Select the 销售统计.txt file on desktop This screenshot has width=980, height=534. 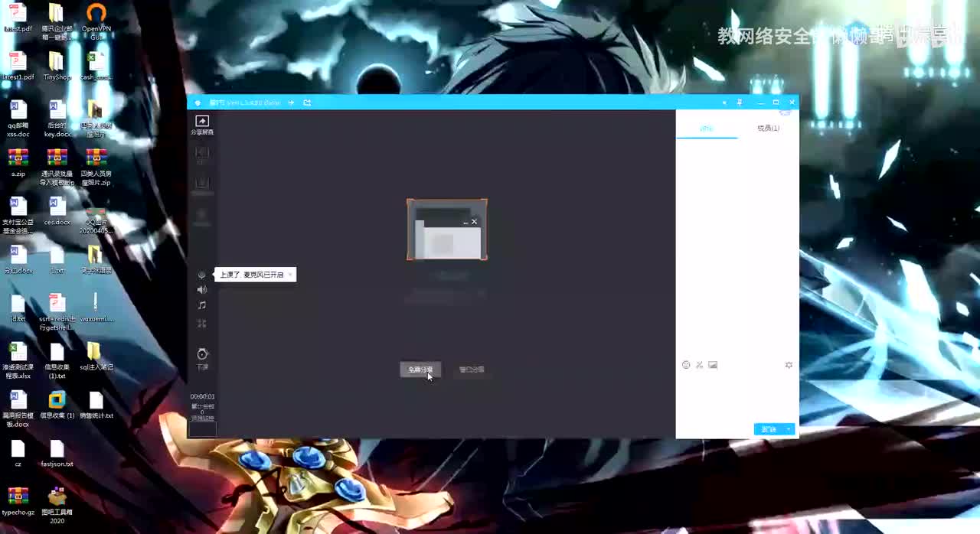[96, 405]
